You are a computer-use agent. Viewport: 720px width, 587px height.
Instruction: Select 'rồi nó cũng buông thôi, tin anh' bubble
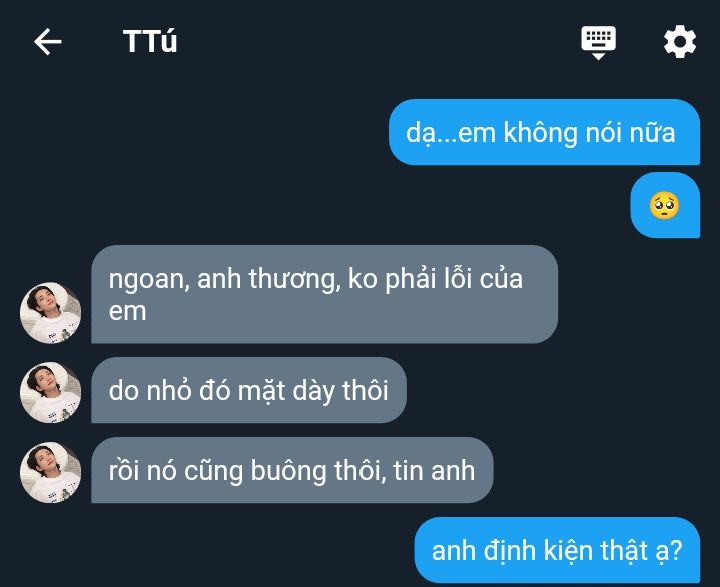click(x=292, y=470)
